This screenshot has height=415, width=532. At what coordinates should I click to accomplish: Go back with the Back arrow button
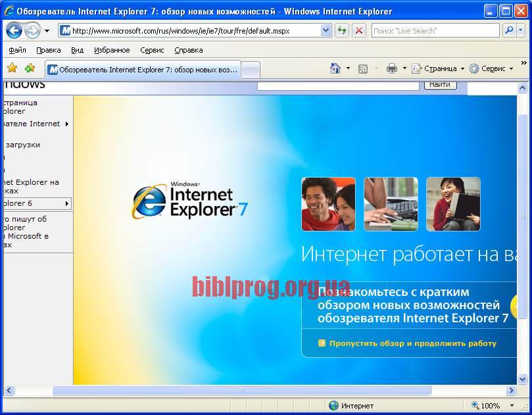pos(14,31)
